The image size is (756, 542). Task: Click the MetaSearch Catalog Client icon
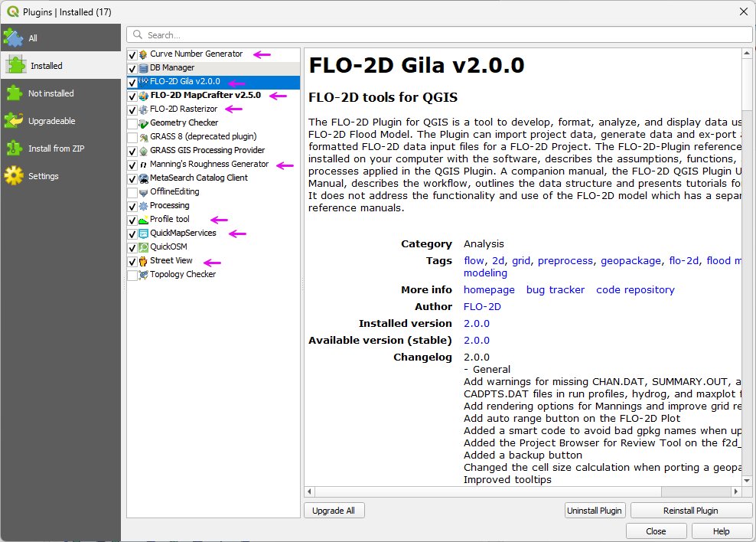point(143,178)
